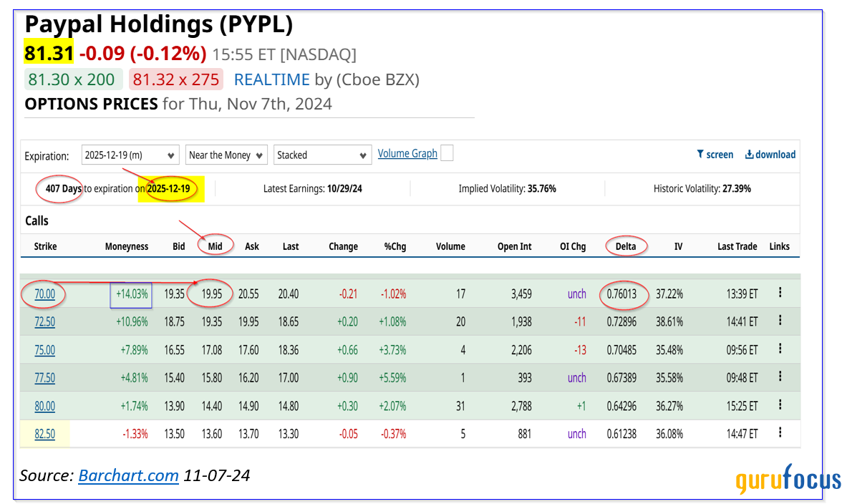Click the 81.31 stock price
Viewport: 847px width, 504px height.
tap(49, 54)
